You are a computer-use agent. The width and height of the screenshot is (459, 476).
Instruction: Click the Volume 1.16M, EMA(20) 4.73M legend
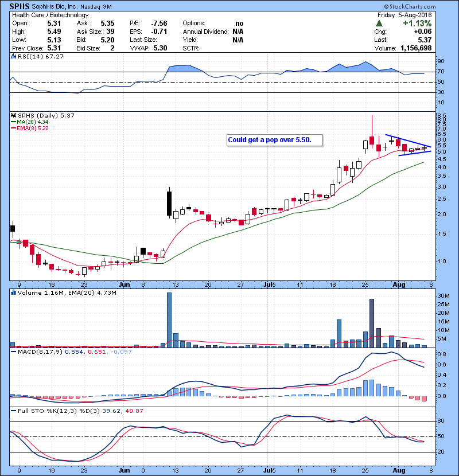[67, 293]
